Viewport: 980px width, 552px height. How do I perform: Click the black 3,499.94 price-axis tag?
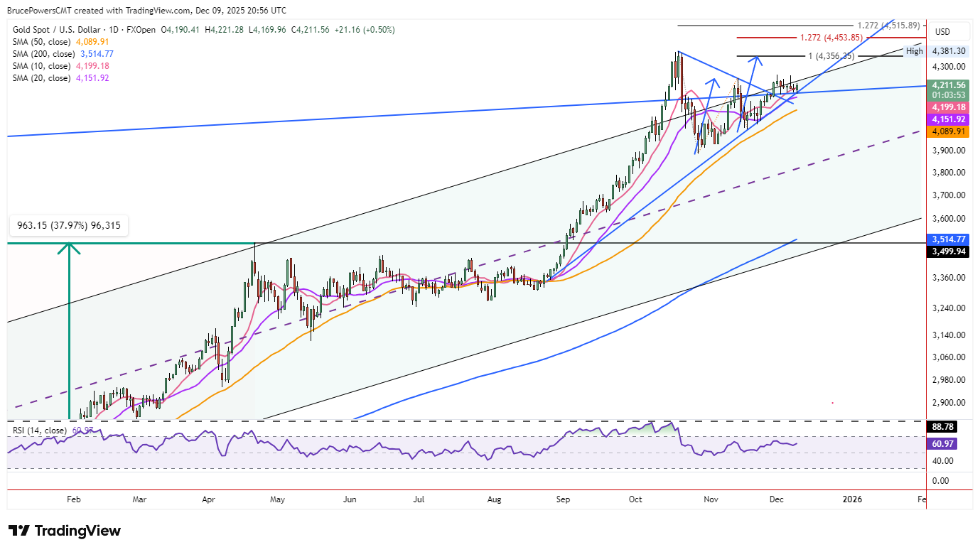click(x=949, y=251)
